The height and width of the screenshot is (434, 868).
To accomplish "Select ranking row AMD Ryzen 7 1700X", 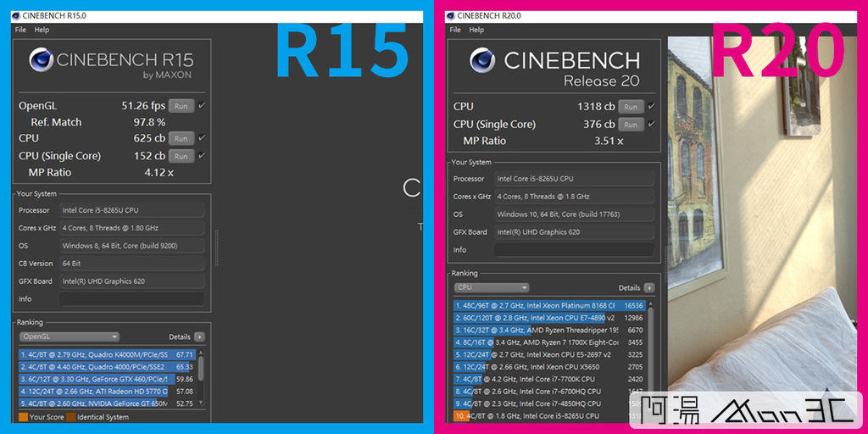I will (549, 342).
